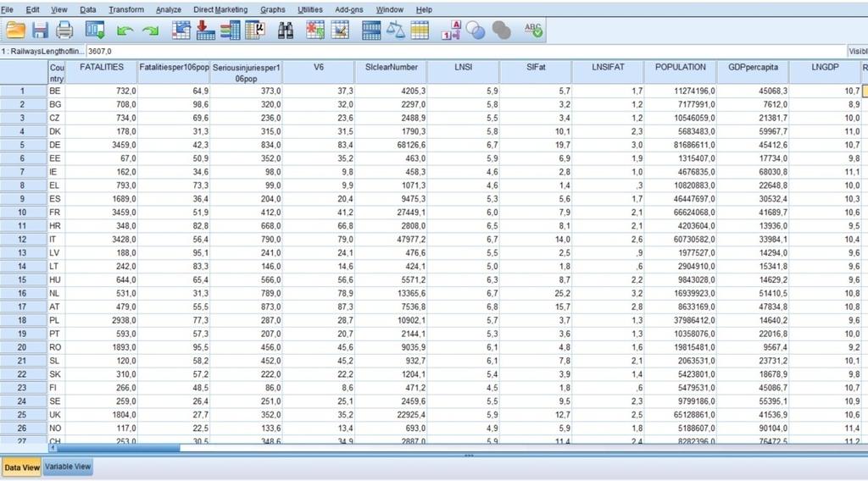This screenshot has height=481, width=868.
Task: Select the LNGDP column header
Action: point(825,73)
